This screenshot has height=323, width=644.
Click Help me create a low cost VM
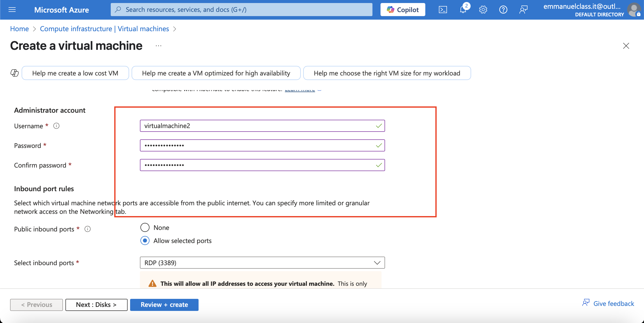coord(75,73)
